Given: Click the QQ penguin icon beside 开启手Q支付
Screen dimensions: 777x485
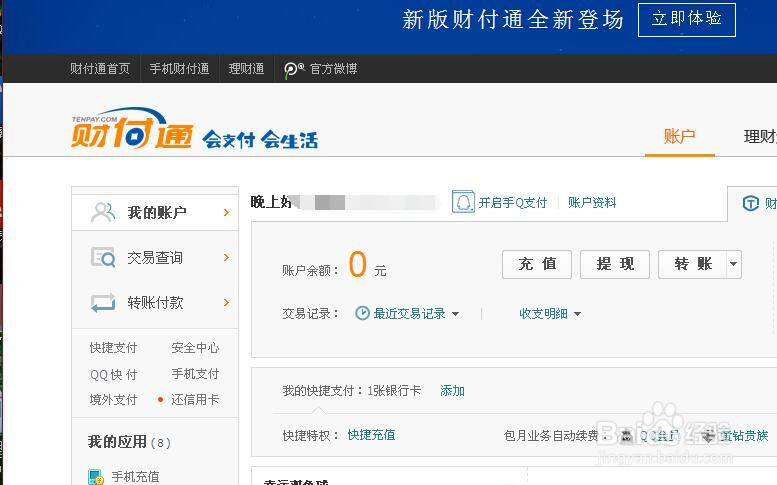Looking at the screenshot, I should 463,202.
